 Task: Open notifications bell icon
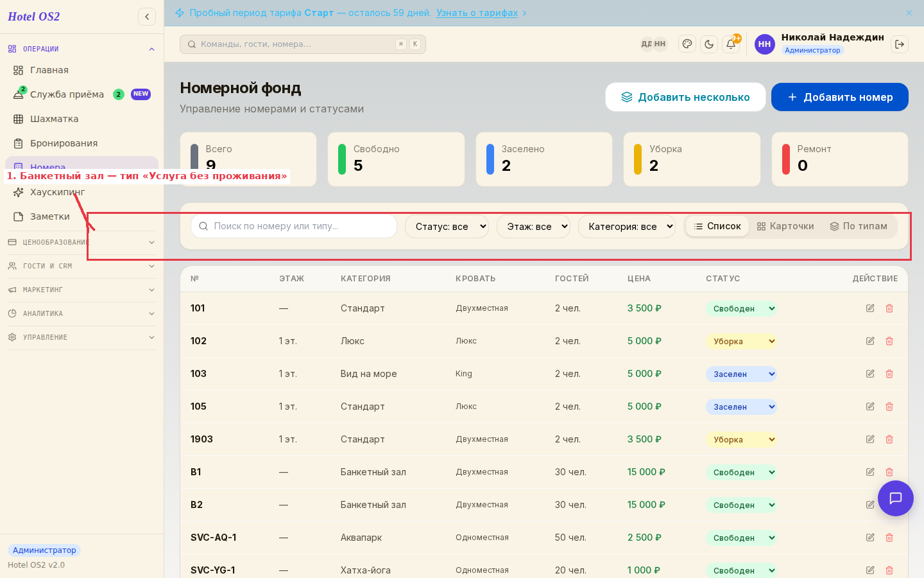click(x=731, y=44)
